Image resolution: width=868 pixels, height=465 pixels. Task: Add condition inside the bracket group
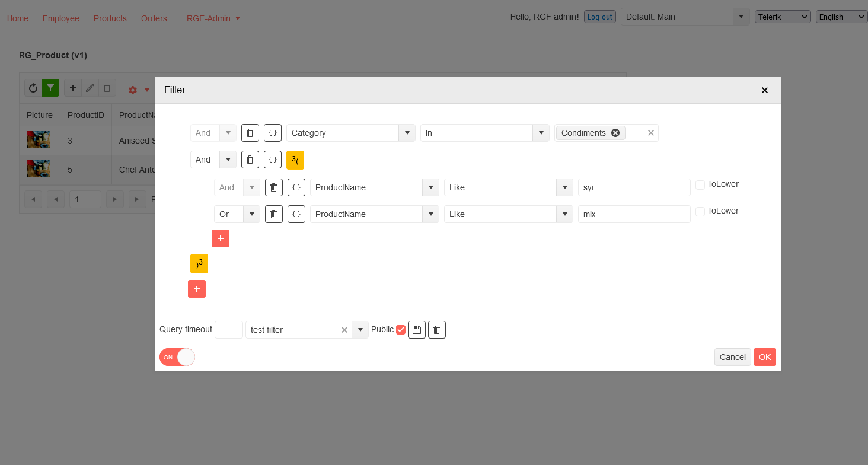pyautogui.click(x=220, y=238)
